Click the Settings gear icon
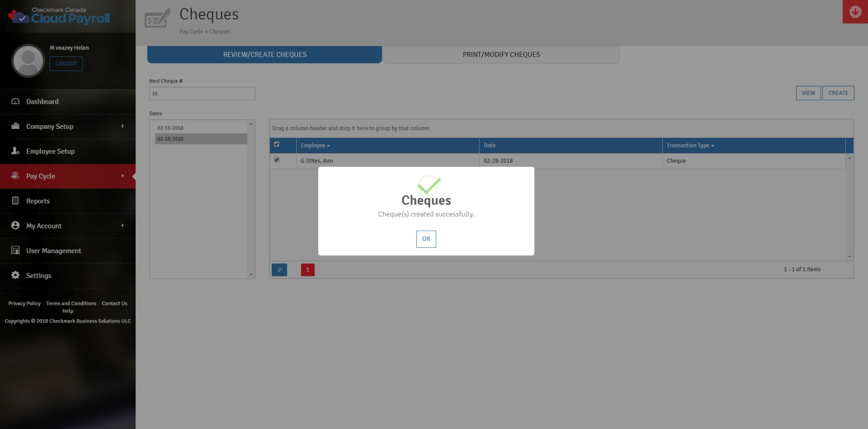This screenshot has width=868, height=429. [x=15, y=275]
